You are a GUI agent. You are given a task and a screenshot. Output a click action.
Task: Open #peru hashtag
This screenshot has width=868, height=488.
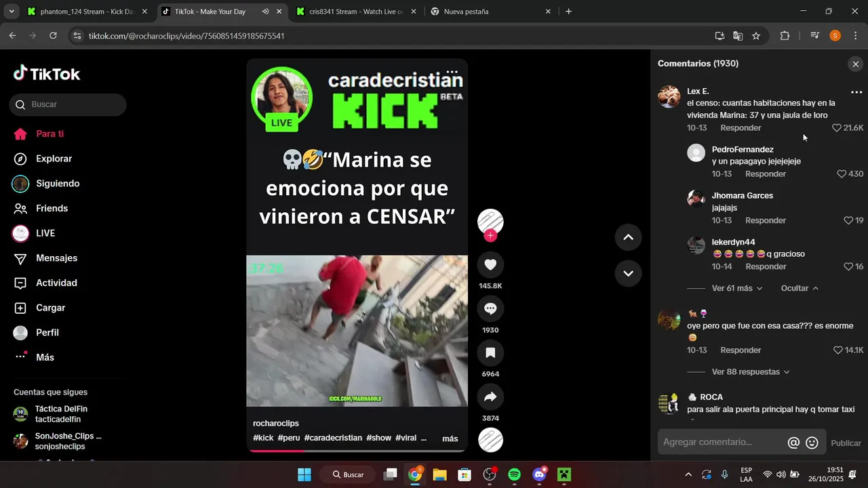(289, 438)
